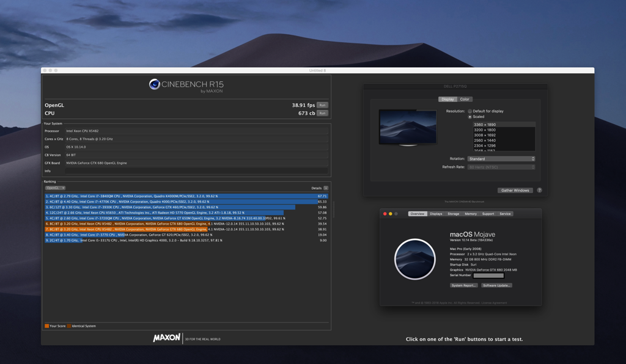Expand ranking Details arrow button
The width and height of the screenshot is (626, 364).
[326, 187]
